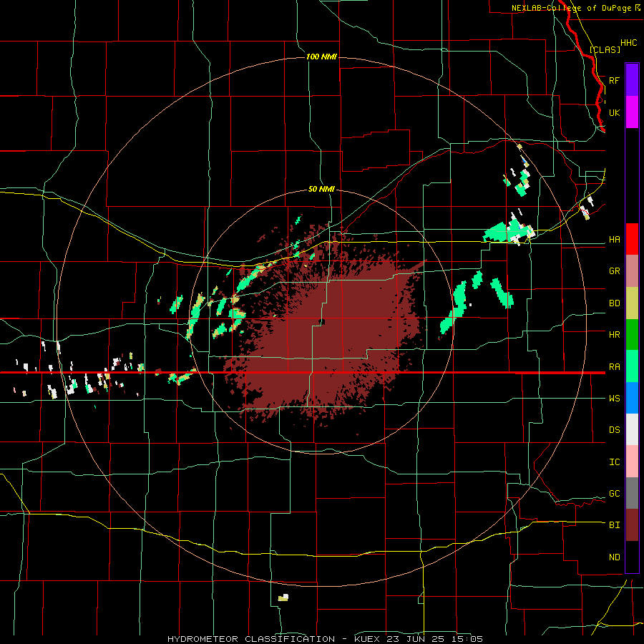Click the HR dark green legend swatch
644x644 pixels.
click(x=632, y=335)
